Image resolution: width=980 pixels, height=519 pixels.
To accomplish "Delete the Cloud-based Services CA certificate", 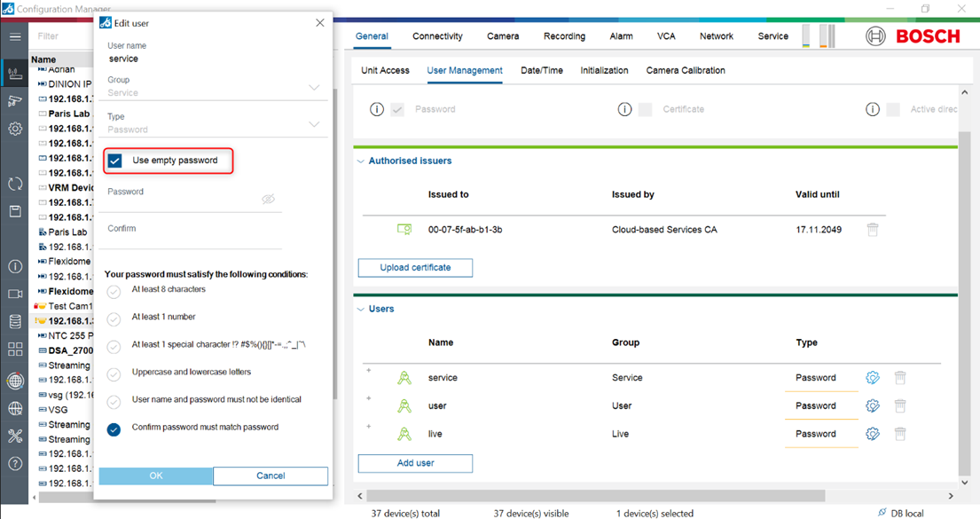I will tap(872, 230).
